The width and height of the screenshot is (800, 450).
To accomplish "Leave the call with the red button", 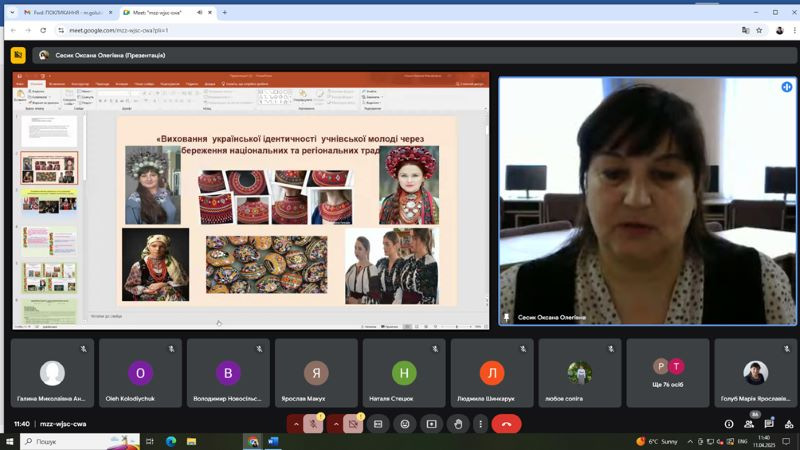I will click(x=506, y=424).
